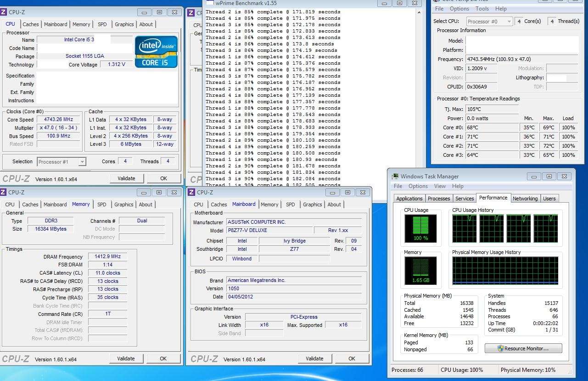Open Graphics tab in the CPU-Z CPU window
The image size is (588, 381).
[124, 24]
